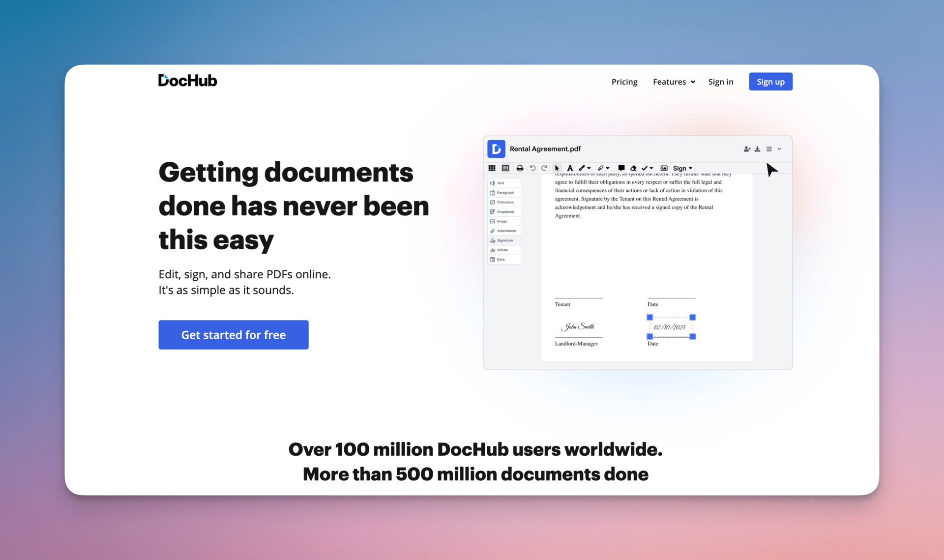Screen dimensions: 944x560
Task: Select the comment bubble tool
Action: point(621,168)
